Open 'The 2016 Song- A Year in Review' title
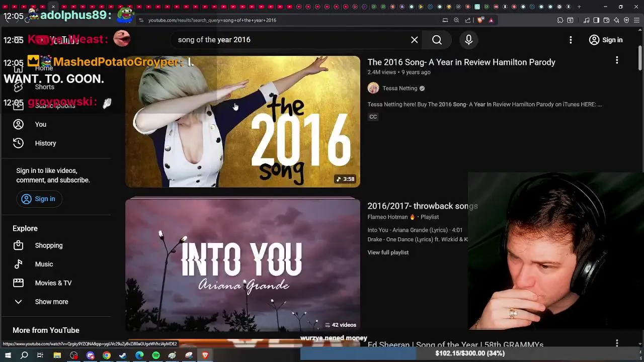This screenshot has height=362, width=644. 461,62
